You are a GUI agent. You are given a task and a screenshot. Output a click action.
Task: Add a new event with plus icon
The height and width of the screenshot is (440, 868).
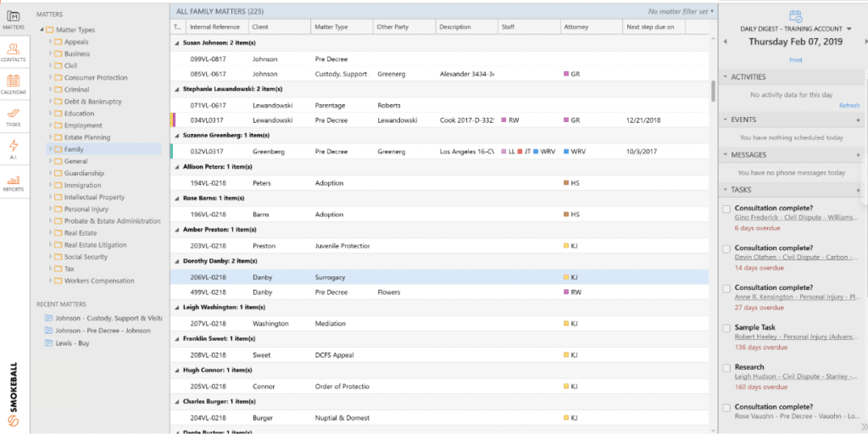(858, 120)
